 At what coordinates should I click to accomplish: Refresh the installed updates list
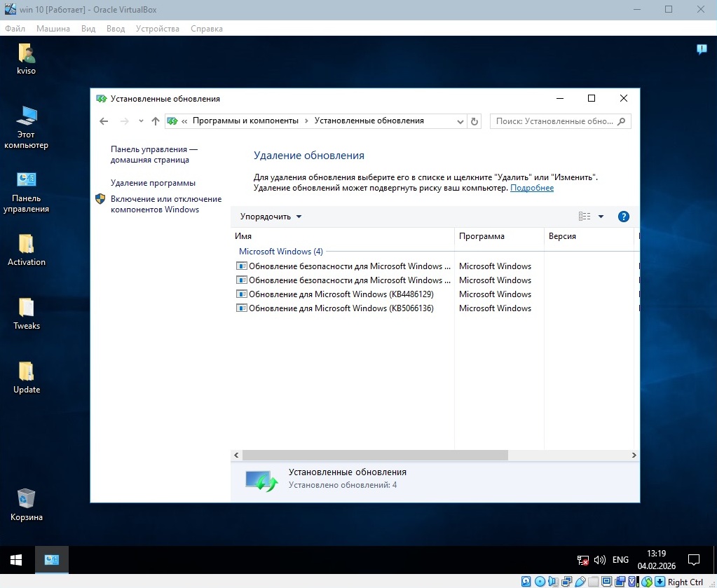pyautogui.click(x=474, y=121)
